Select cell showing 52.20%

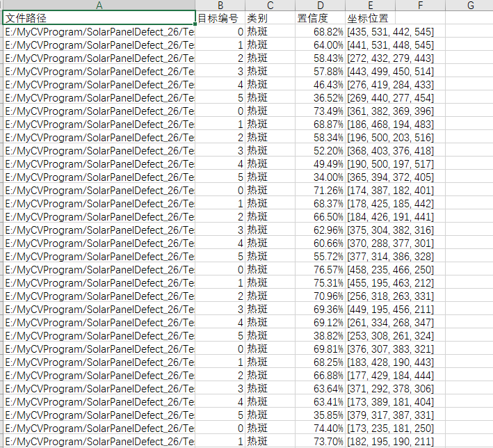pos(320,150)
